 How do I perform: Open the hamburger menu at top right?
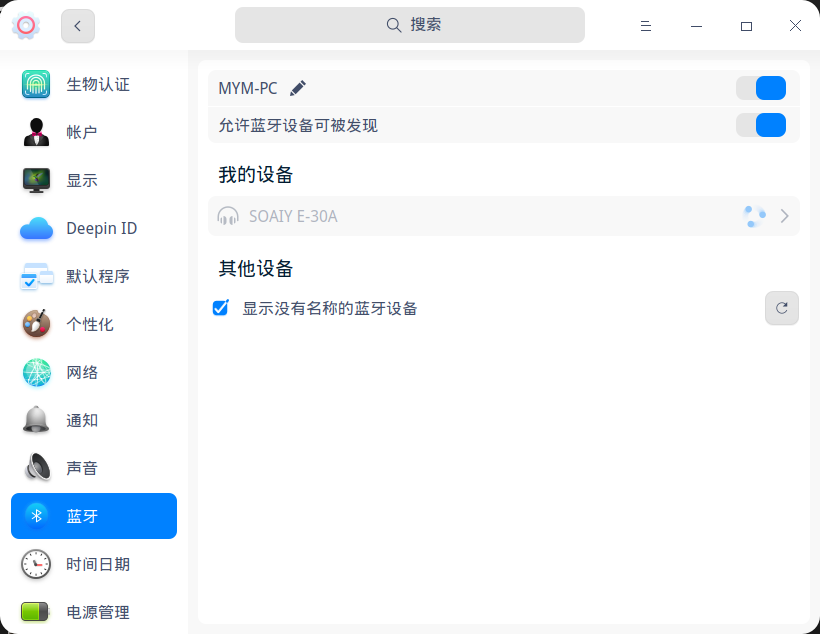(646, 25)
